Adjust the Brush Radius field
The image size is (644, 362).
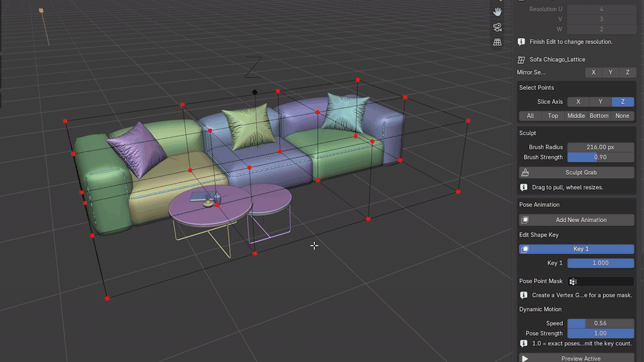point(600,147)
